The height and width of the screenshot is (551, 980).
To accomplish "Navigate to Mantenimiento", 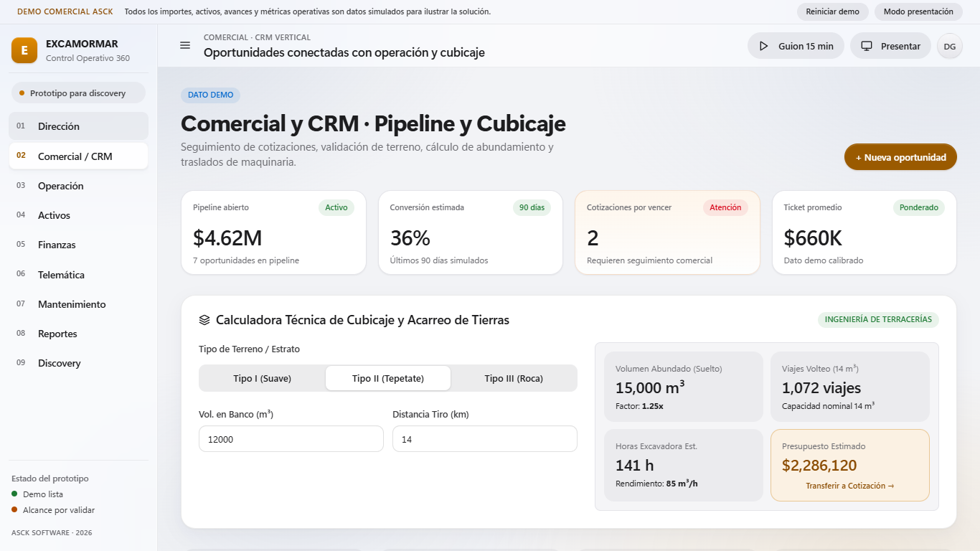I will point(79,304).
